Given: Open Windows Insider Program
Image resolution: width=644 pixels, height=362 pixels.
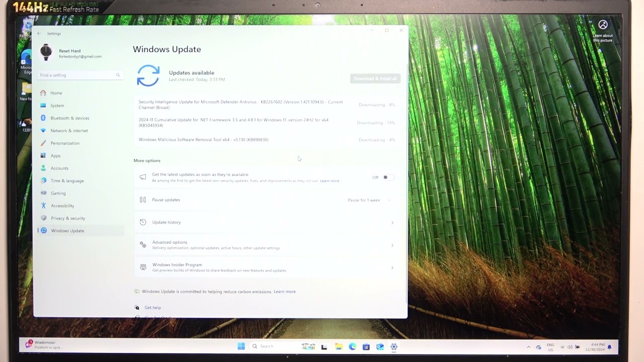Looking at the screenshot, I should 267,267.
